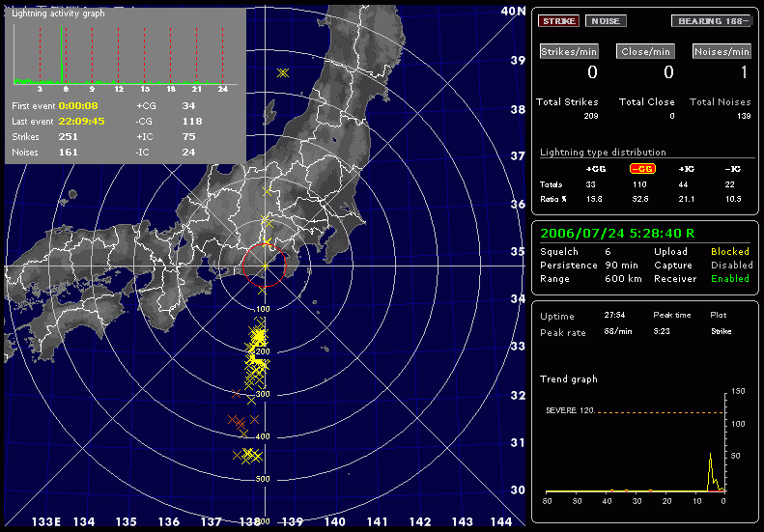Click the +CG lightning type column header
The width and height of the screenshot is (764, 532).
pos(595,169)
